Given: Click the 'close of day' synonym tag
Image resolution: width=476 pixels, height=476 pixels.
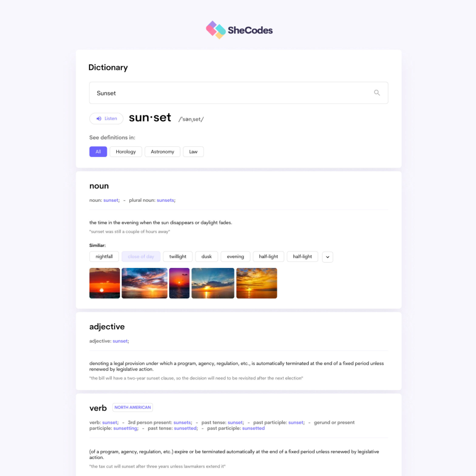Looking at the screenshot, I should tap(141, 256).
